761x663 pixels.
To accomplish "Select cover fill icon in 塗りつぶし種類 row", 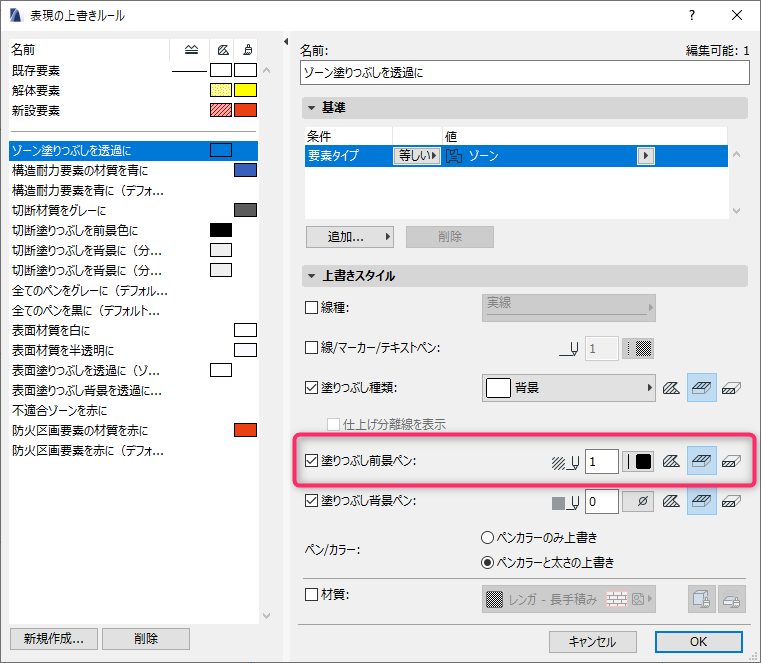I will tap(731, 388).
